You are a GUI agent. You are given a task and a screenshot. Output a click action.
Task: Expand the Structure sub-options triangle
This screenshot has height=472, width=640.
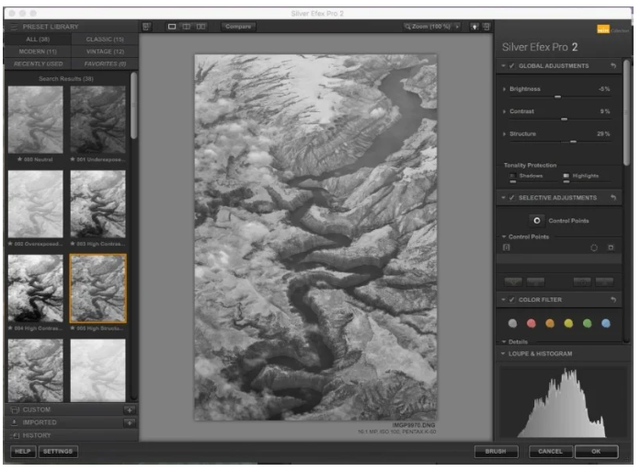coord(504,133)
